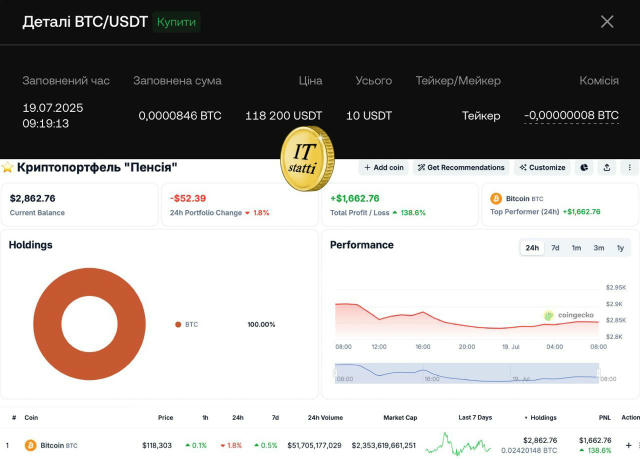Click the 118 200 USDT price value
The height and width of the screenshot is (459, 640).
pyautogui.click(x=284, y=116)
